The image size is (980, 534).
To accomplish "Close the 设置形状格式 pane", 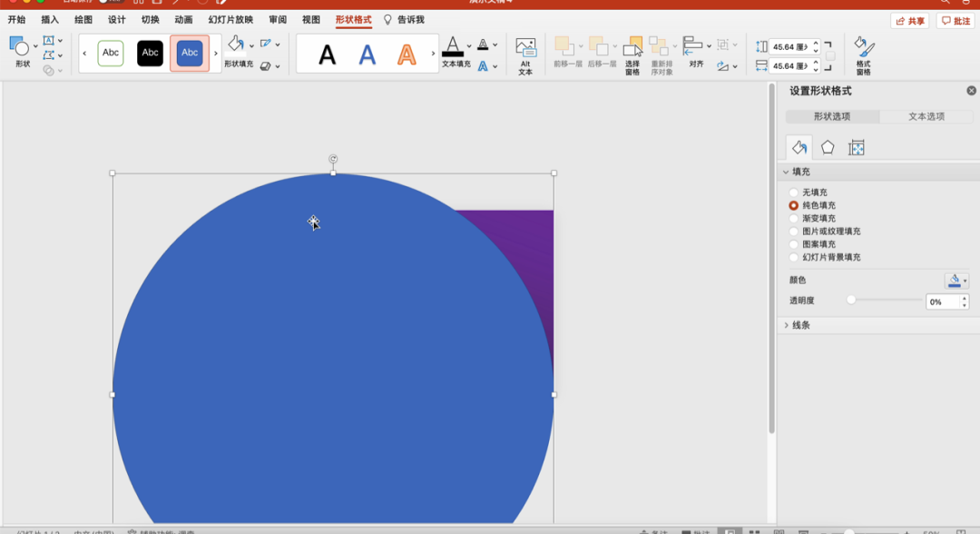I will [971, 91].
